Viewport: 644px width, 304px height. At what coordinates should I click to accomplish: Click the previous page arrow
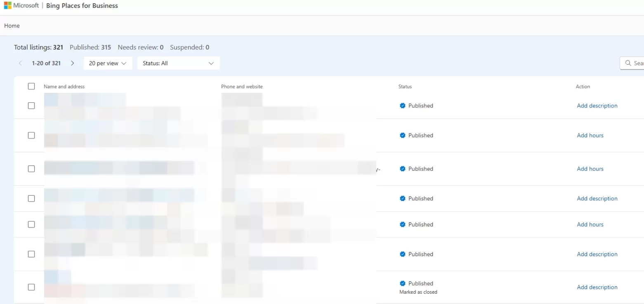(20, 63)
